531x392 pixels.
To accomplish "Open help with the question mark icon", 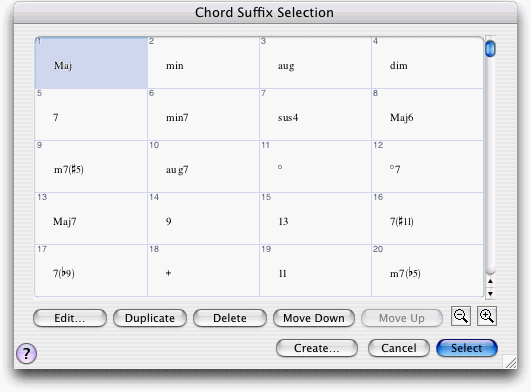I will point(26,353).
